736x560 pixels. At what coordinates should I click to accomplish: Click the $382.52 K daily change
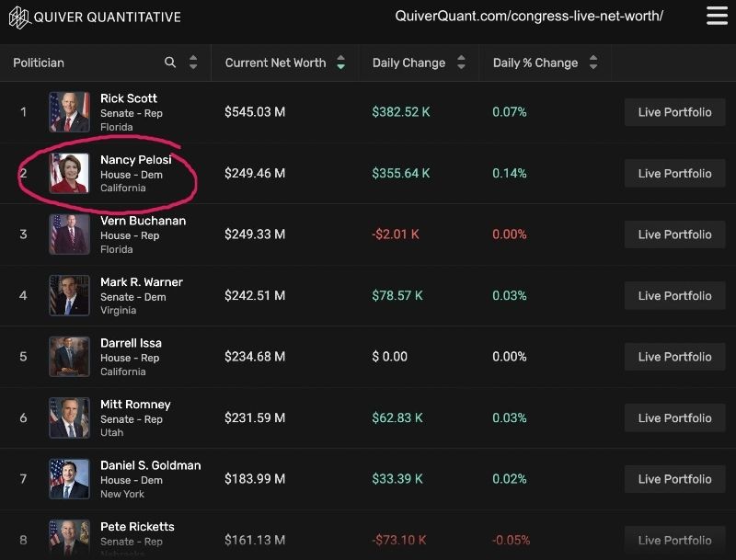(401, 112)
